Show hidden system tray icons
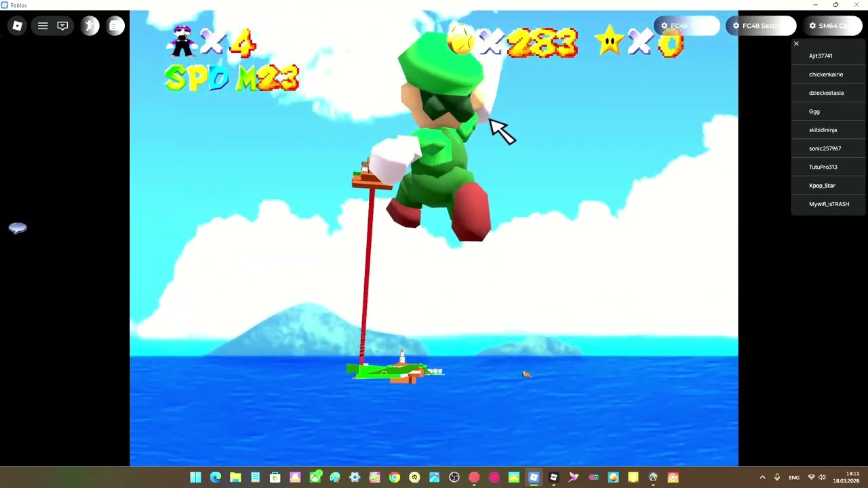This screenshot has height=488, width=868. coord(762,477)
